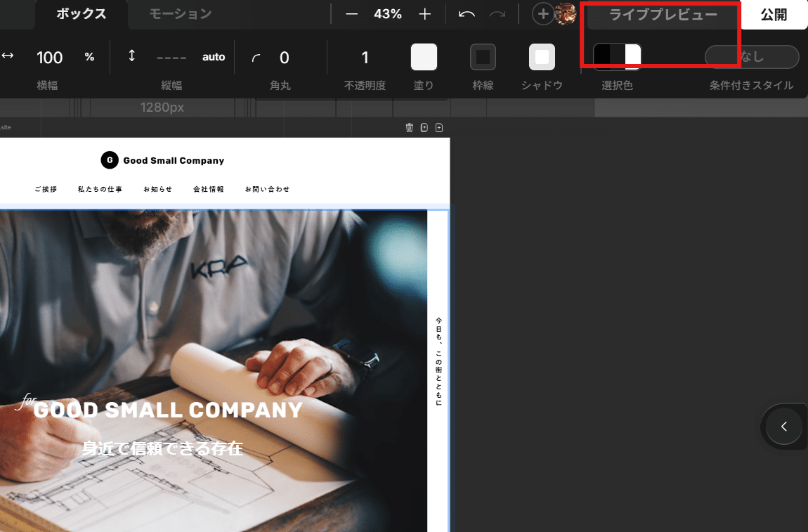Change the width unit percent sign
Viewport: 808px width, 532px height.
[x=90, y=57]
